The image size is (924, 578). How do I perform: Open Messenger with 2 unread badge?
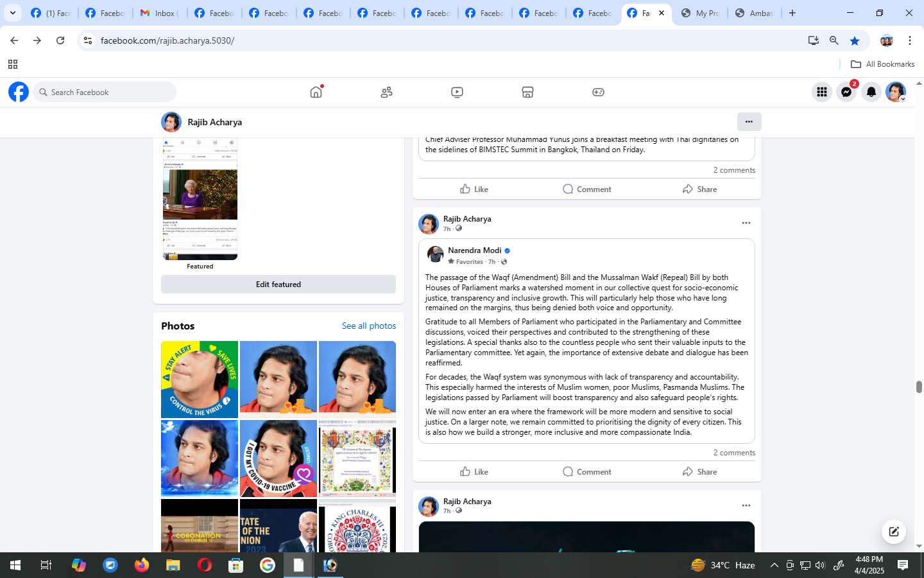pyautogui.click(x=846, y=92)
